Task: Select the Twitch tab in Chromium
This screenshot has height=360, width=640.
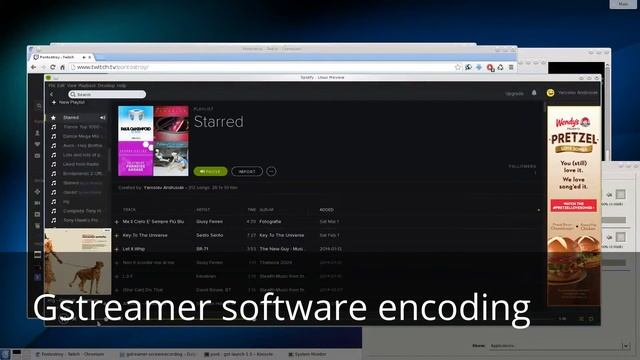Action: click(x=63, y=58)
